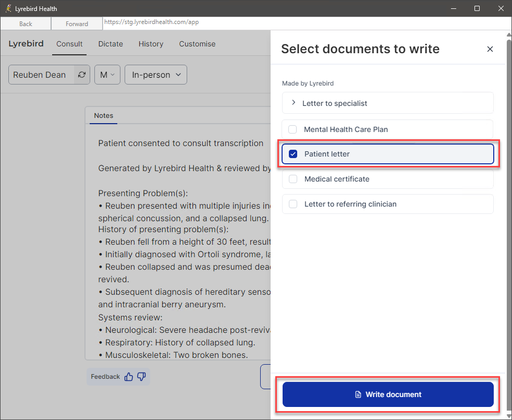Close the Lyrebird Health window
The image size is (512, 420).
pyautogui.click(x=501, y=8)
